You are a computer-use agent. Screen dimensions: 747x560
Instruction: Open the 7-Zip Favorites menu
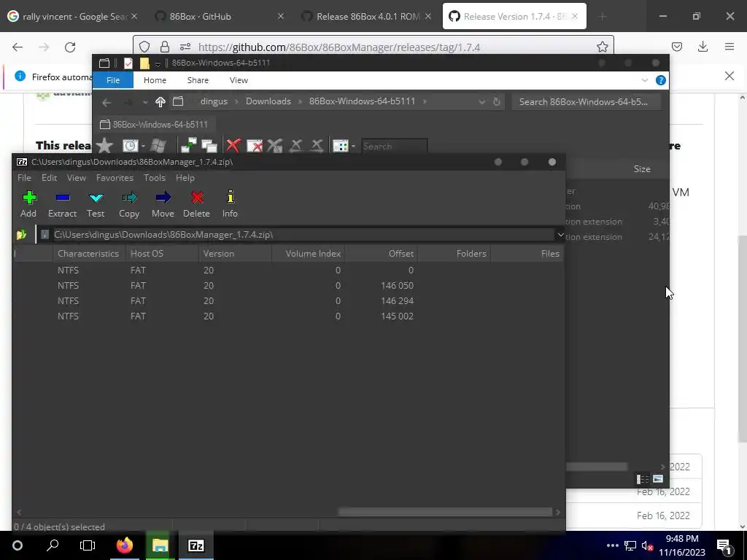(x=115, y=178)
